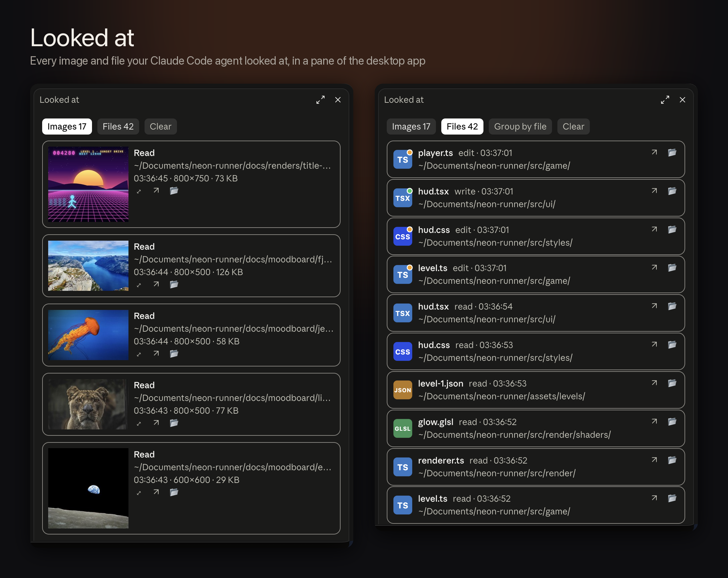
Task: Open the lioness image externally
Action: click(156, 423)
